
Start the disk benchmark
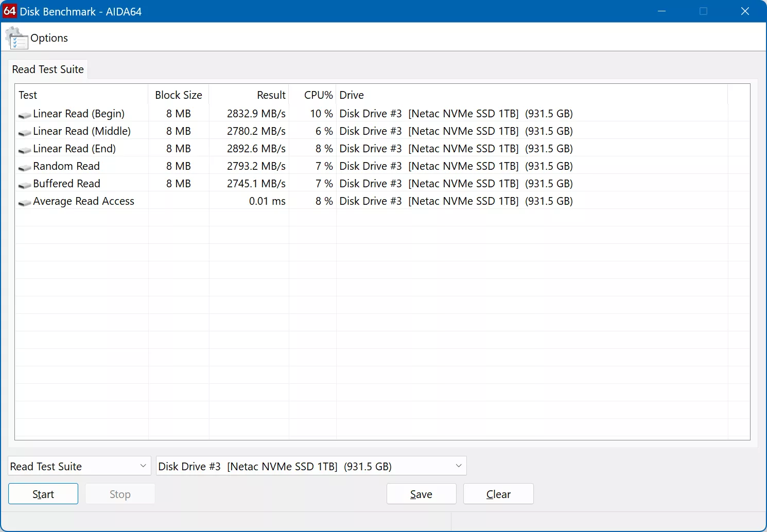(x=43, y=494)
